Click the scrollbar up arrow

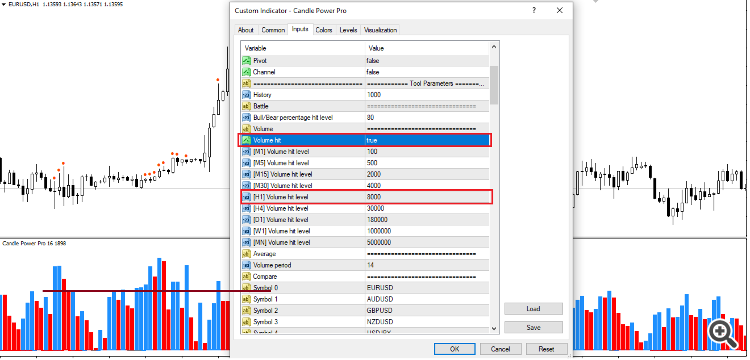click(x=494, y=47)
